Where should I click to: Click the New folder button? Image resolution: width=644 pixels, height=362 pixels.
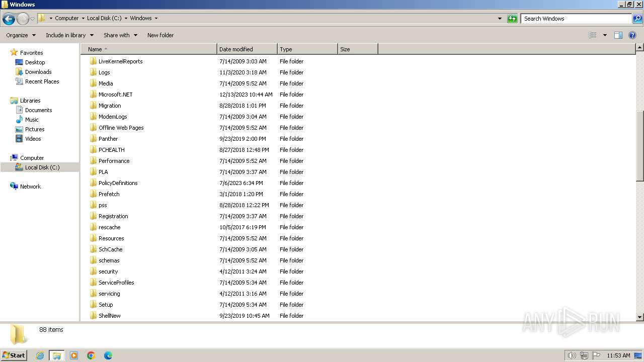160,35
